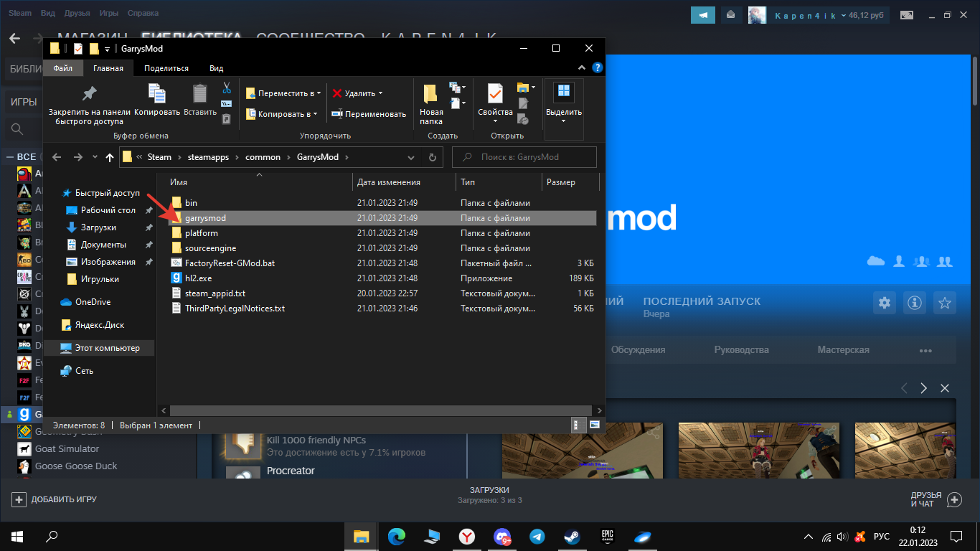
Task: Switch Steam to Big Picture mode
Action: [908, 14]
